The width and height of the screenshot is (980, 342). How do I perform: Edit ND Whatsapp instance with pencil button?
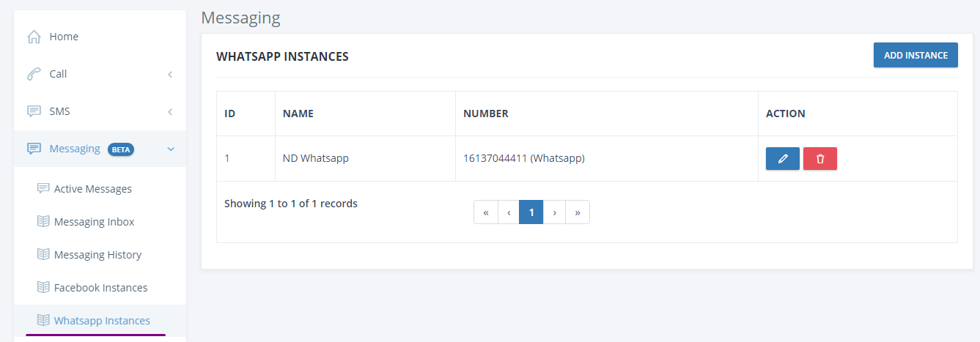pyautogui.click(x=783, y=159)
